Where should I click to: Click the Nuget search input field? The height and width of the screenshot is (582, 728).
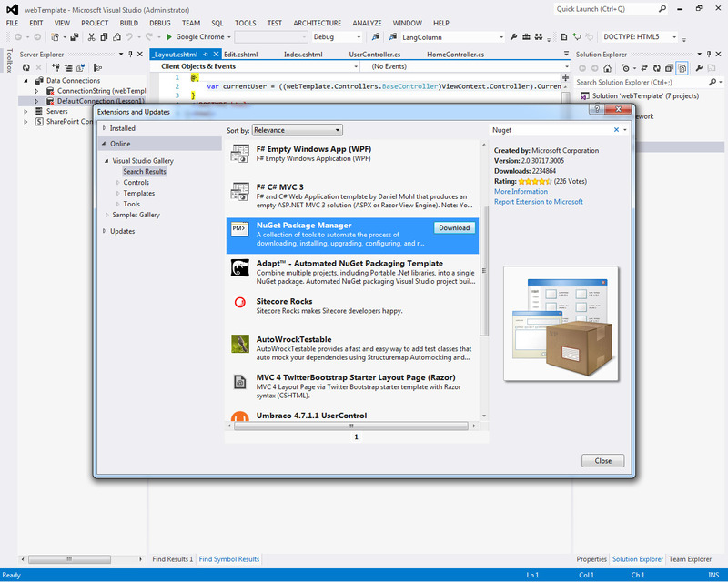point(551,130)
